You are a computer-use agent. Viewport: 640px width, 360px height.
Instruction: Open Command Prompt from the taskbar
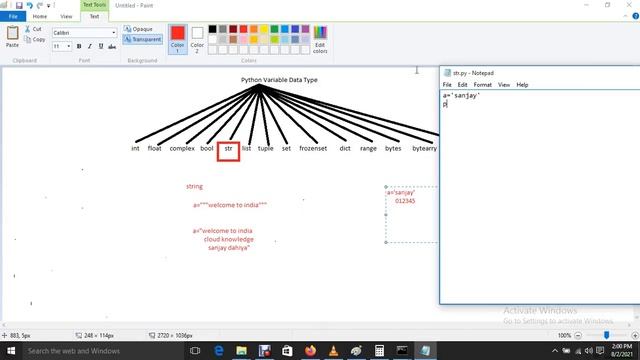click(402, 351)
